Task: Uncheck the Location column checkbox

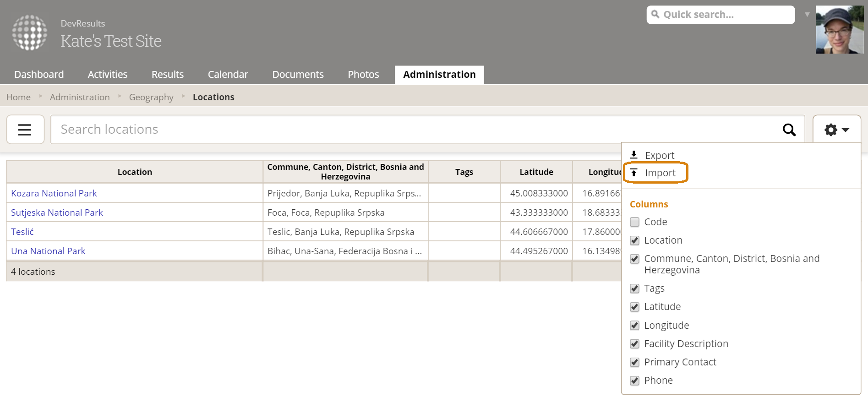Action: 635,240
